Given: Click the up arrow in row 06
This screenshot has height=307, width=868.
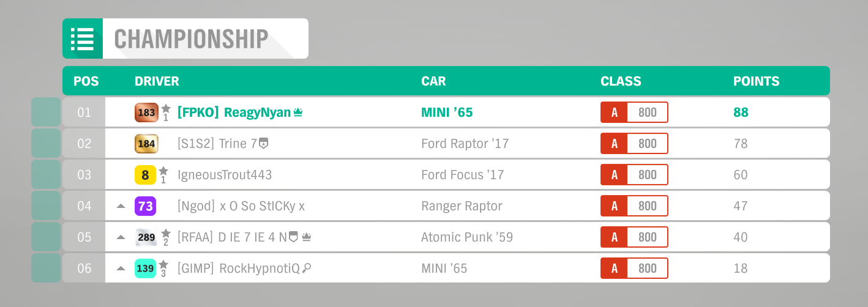Looking at the screenshot, I should pos(121,268).
